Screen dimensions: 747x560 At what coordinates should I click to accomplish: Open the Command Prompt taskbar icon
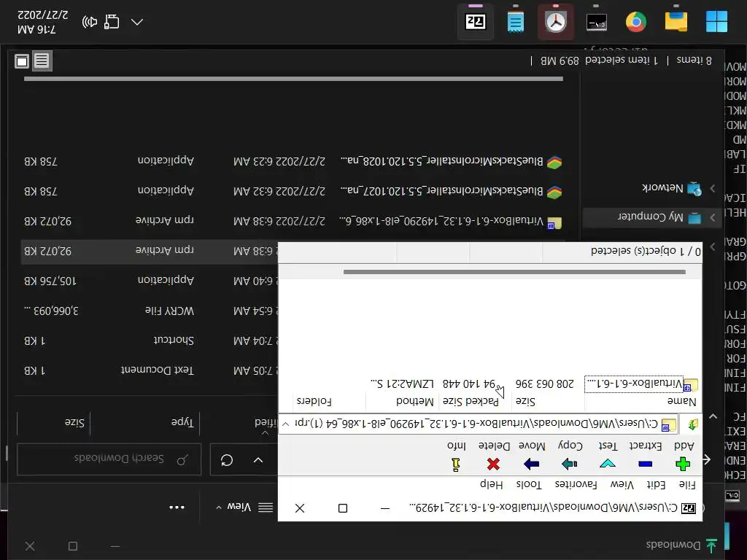tap(596, 22)
